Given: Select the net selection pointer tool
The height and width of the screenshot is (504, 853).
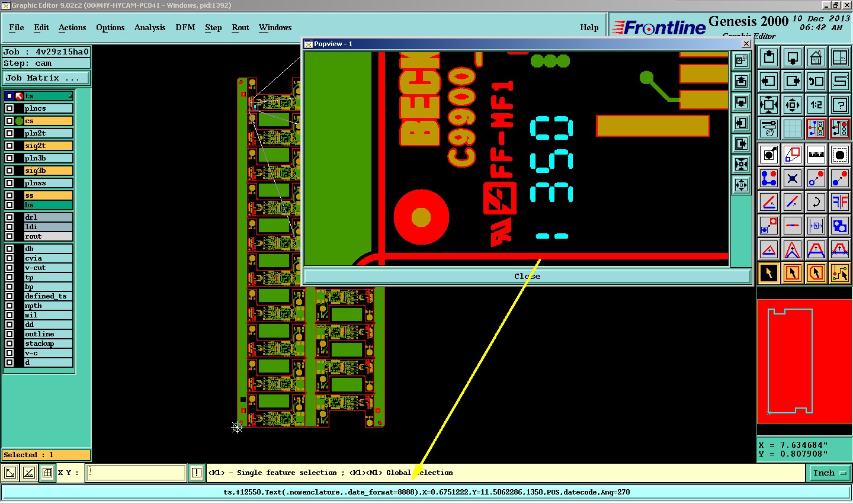Looking at the screenshot, I should point(840,273).
